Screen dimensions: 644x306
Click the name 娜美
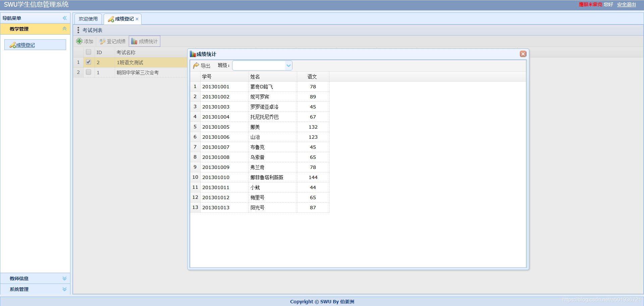pos(255,127)
